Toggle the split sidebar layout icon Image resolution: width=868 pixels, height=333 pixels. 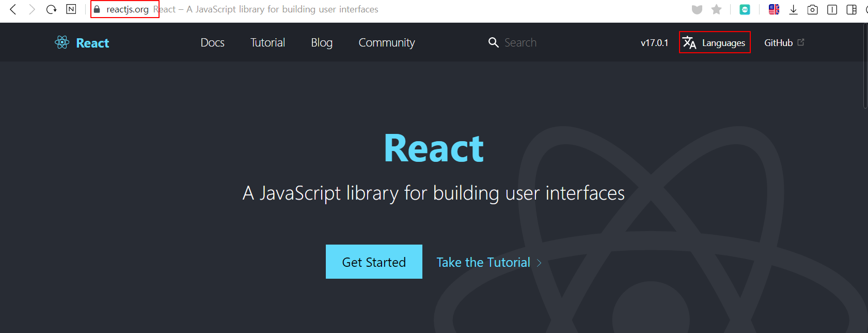pos(852,9)
